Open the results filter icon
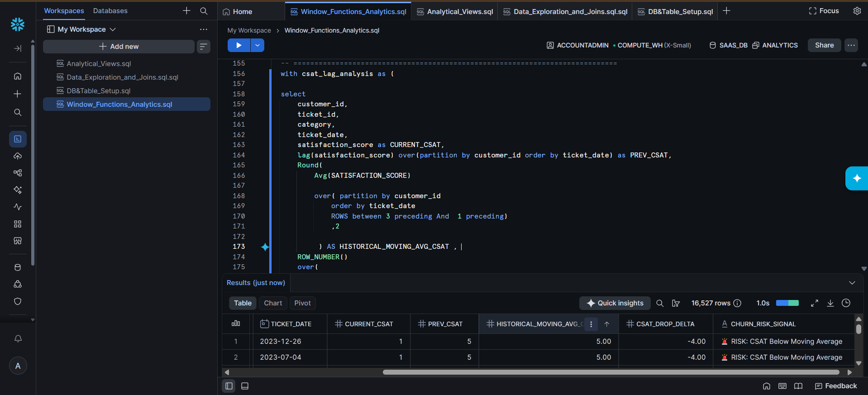This screenshot has width=868, height=395. point(676,303)
